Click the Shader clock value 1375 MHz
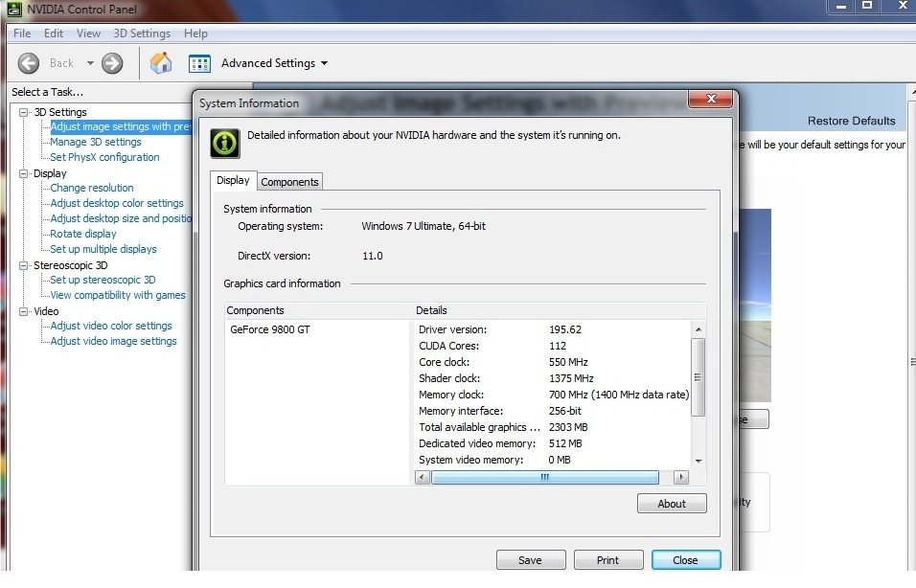 pos(571,378)
